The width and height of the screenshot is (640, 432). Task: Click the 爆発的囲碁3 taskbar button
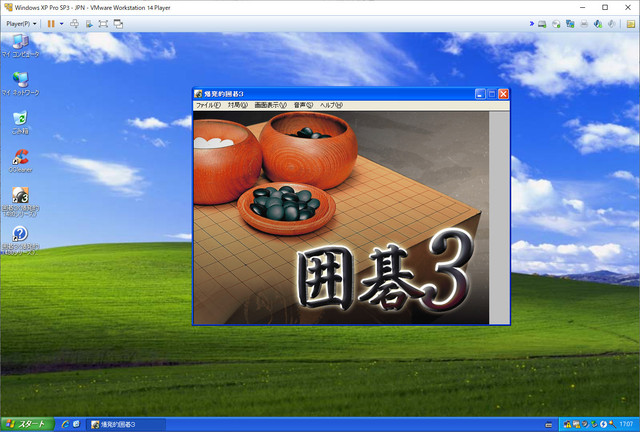127,424
